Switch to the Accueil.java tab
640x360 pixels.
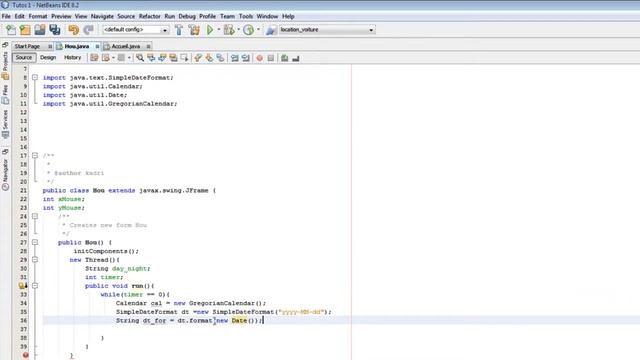[125, 47]
